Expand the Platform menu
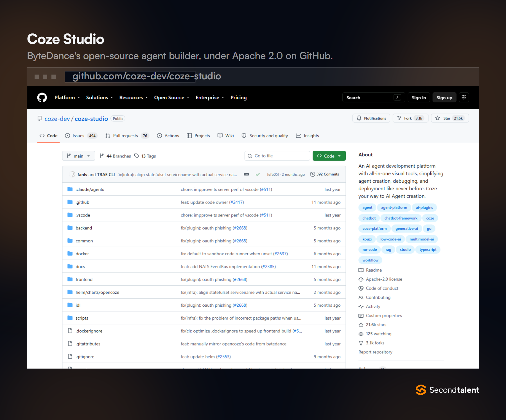 click(x=67, y=98)
